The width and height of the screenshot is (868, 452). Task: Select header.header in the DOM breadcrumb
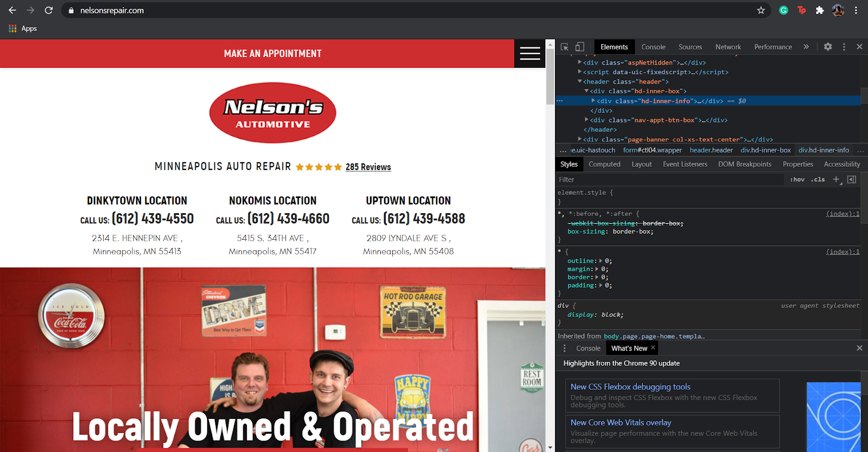[x=711, y=150]
